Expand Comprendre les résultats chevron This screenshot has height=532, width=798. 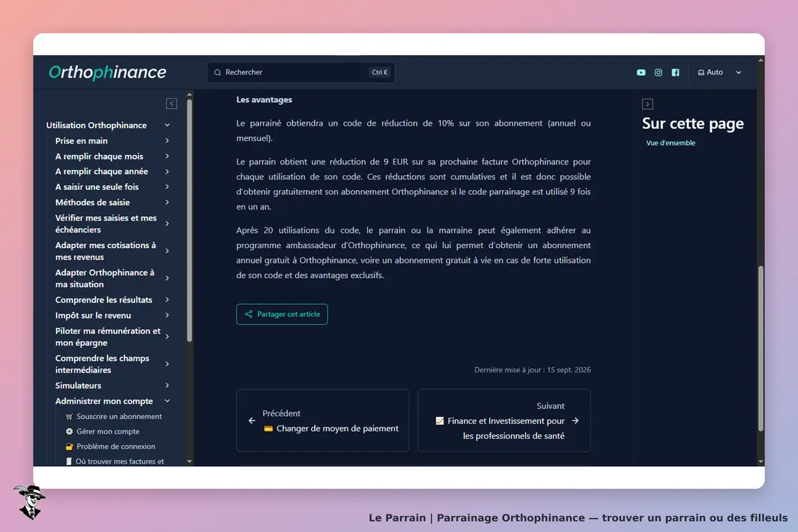pos(167,300)
